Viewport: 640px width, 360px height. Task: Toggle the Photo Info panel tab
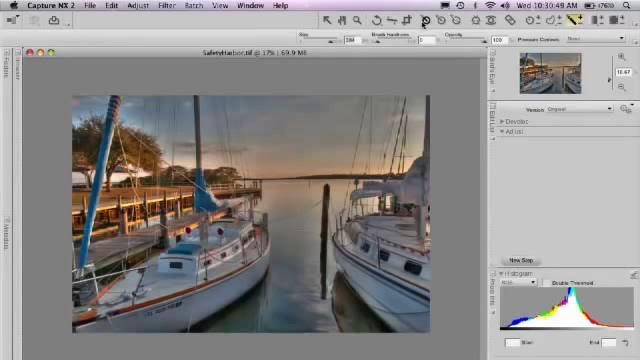tap(492, 292)
